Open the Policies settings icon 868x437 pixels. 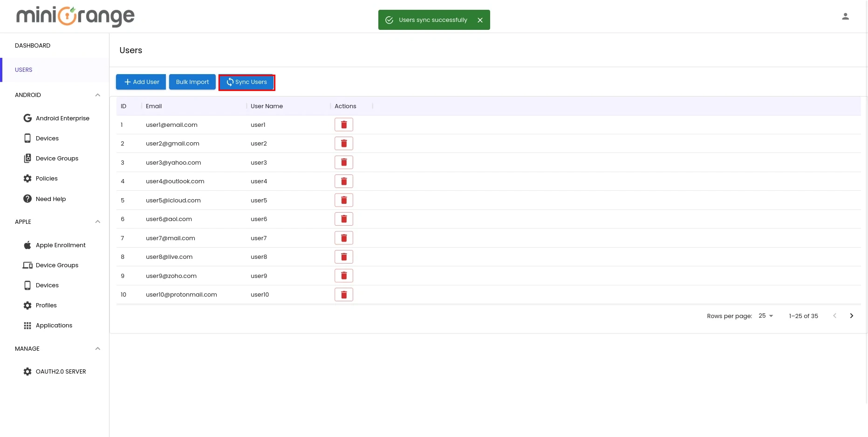27,178
